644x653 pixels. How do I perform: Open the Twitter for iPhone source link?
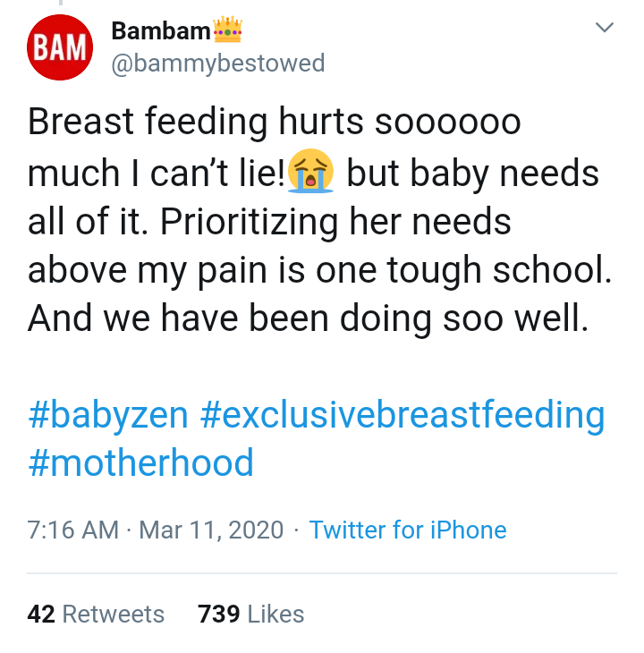[x=408, y=530]
